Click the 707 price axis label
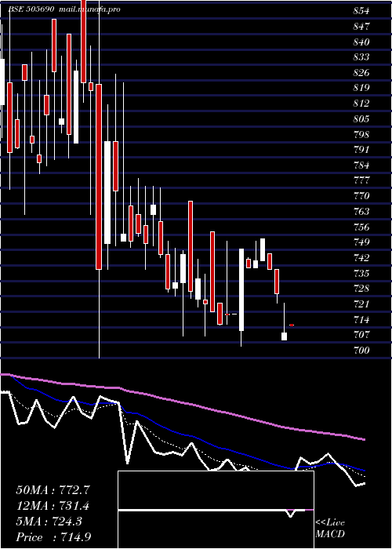 click(361, 335)
